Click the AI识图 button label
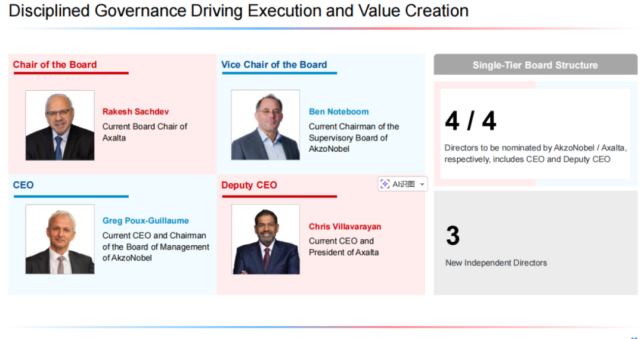 (403, 184)
